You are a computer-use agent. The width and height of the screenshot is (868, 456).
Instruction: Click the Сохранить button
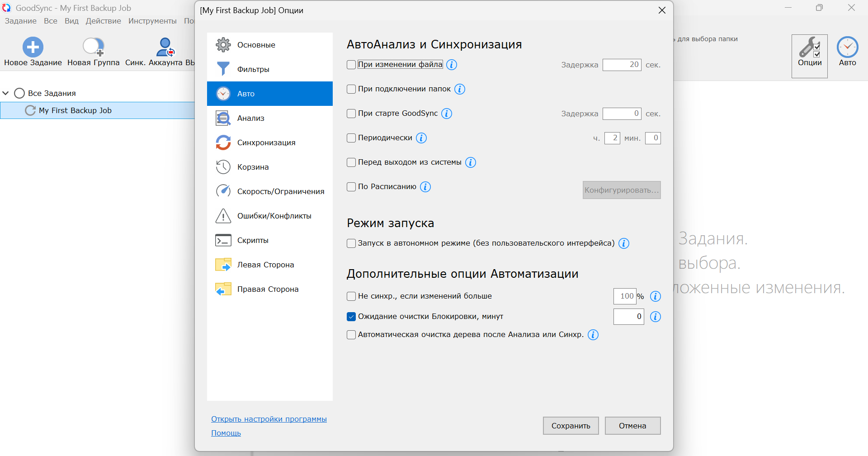571,426
